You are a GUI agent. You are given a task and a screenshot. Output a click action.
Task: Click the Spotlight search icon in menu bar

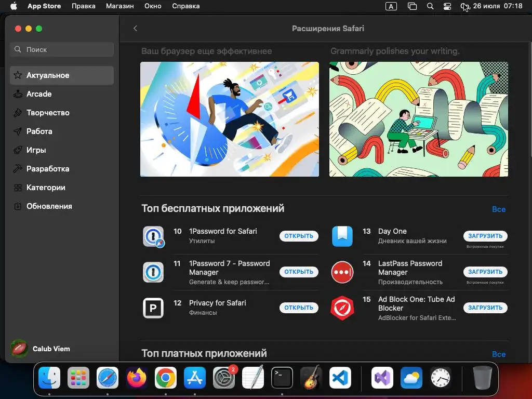430,6
